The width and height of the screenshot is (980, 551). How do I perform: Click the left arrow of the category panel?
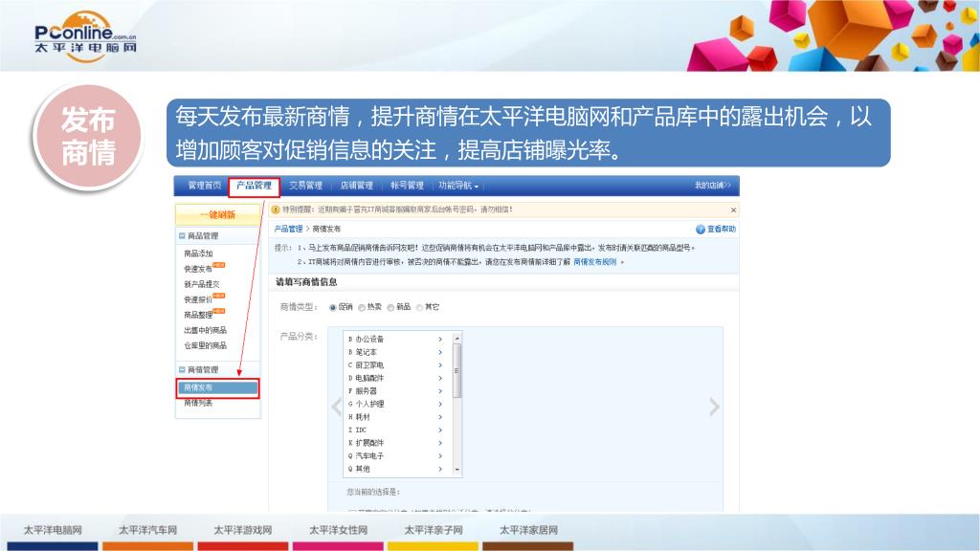(x=336, y=408)
